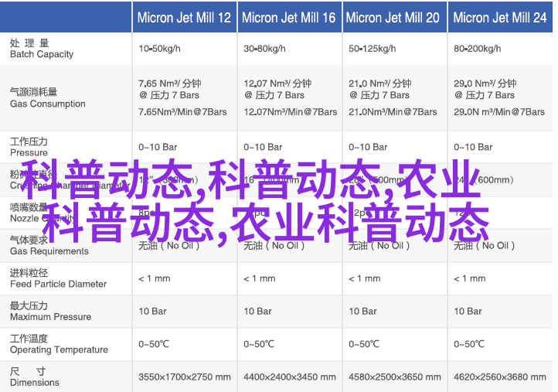The image size is (558, 392).
Task: Click the 80-200kg/h batch capacity value
Action: click(477, 49)
